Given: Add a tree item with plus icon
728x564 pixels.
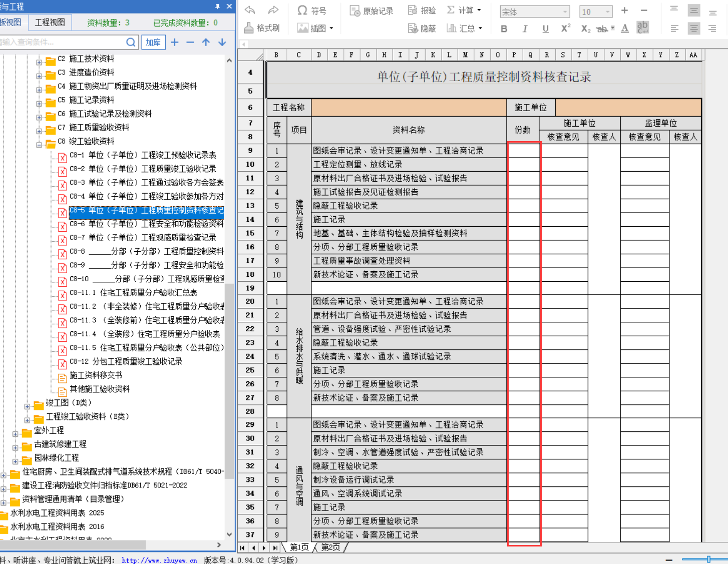Looking at the screenshot, I should 174,43.
